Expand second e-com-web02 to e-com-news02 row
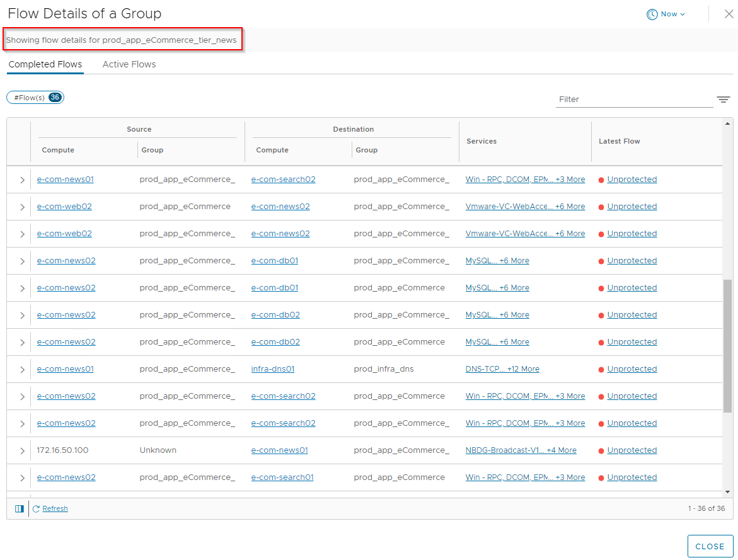The image size is (738, 560). click(x=22, y=234)
